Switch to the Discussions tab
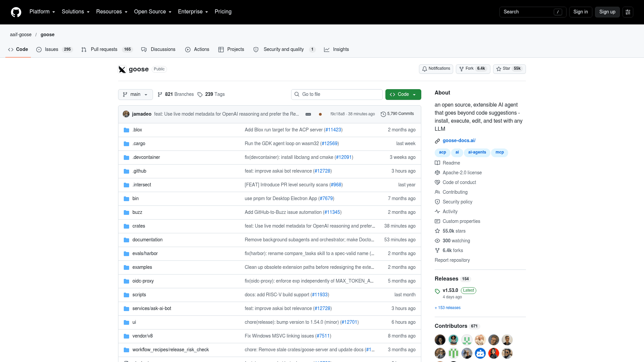Viewport: 644px width, 362px height. (158, 49)
